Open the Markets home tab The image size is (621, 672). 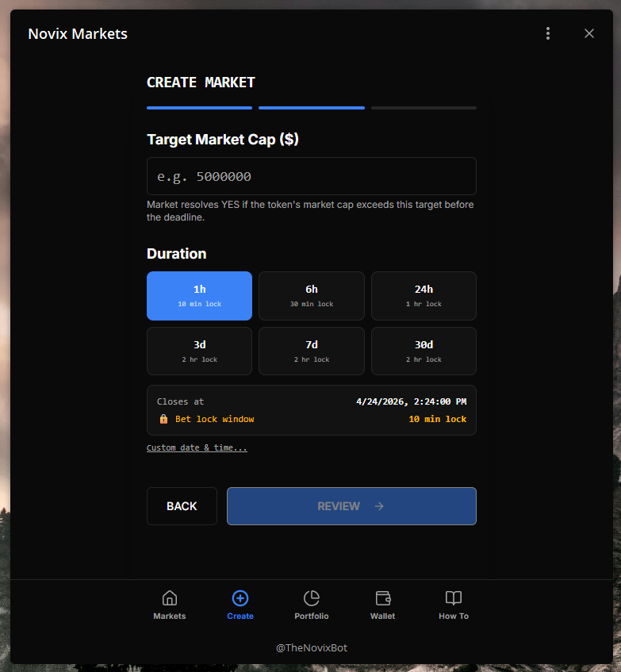point(170,605)
